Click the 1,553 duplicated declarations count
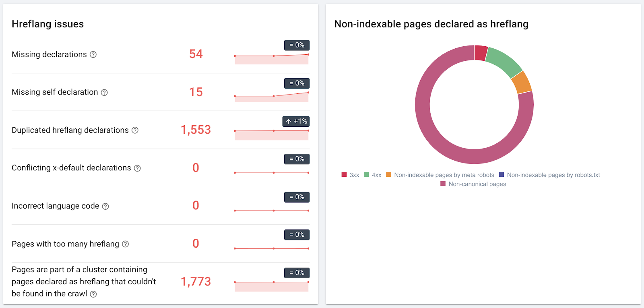 (x=196, y=130)
